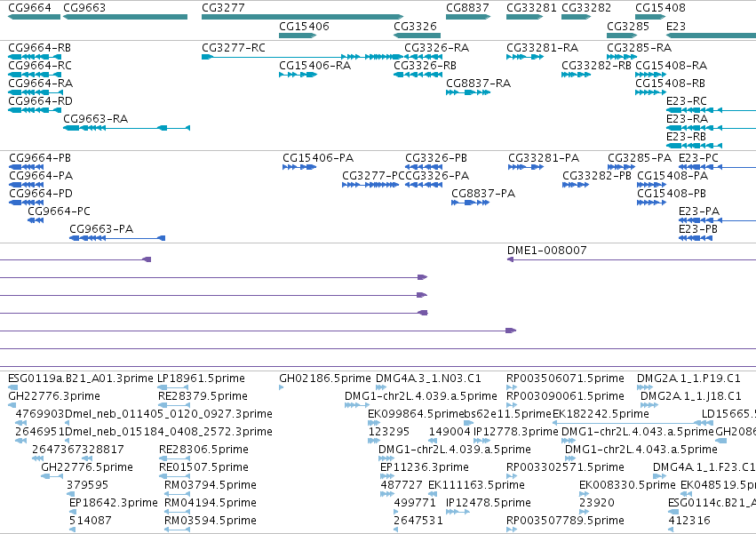
Task: Select protein CG15406-PA
Action: tap(318, 158)
